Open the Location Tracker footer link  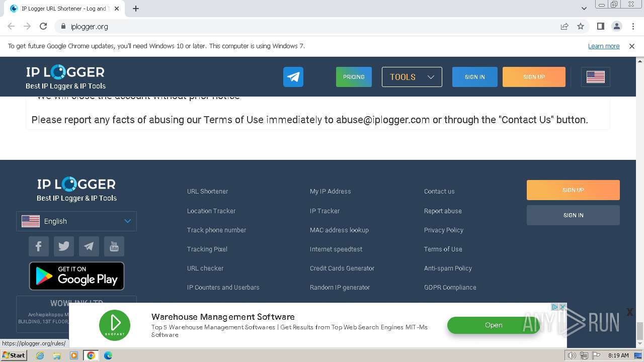211,211
